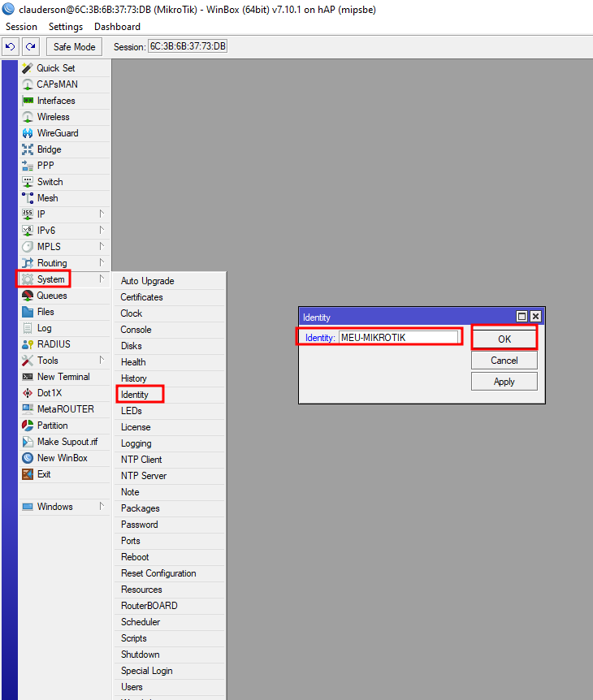Open New Terminal via its icon
This screenshot has width=593, height=700.
click(x=28, y=377)
